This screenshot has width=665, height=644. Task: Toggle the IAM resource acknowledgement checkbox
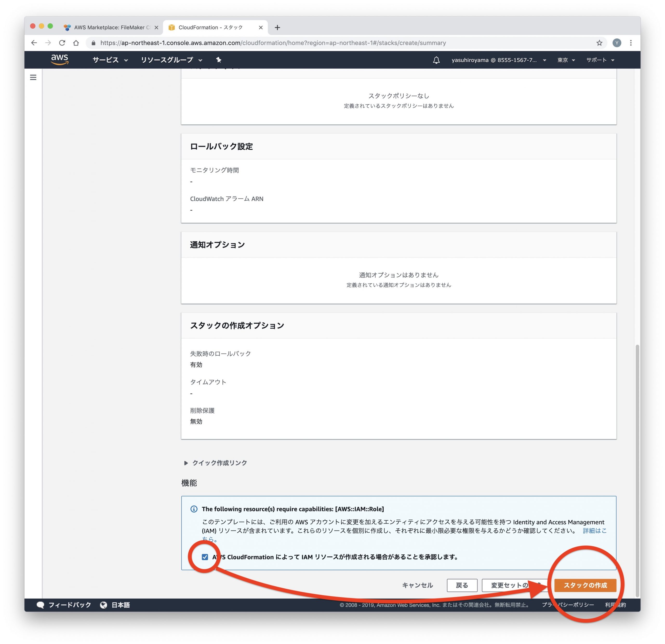(x=205, y=557)
